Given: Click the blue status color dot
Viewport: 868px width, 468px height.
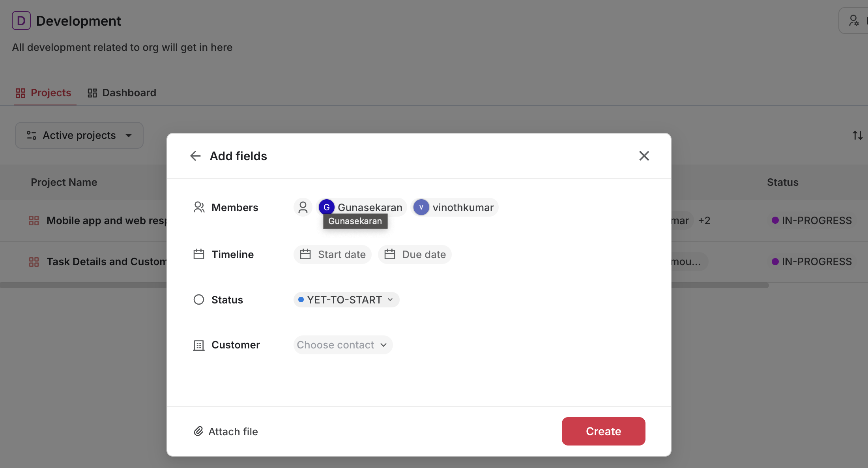Looking at the screenshot, I should pyautogui.click(x=301, y=300).
